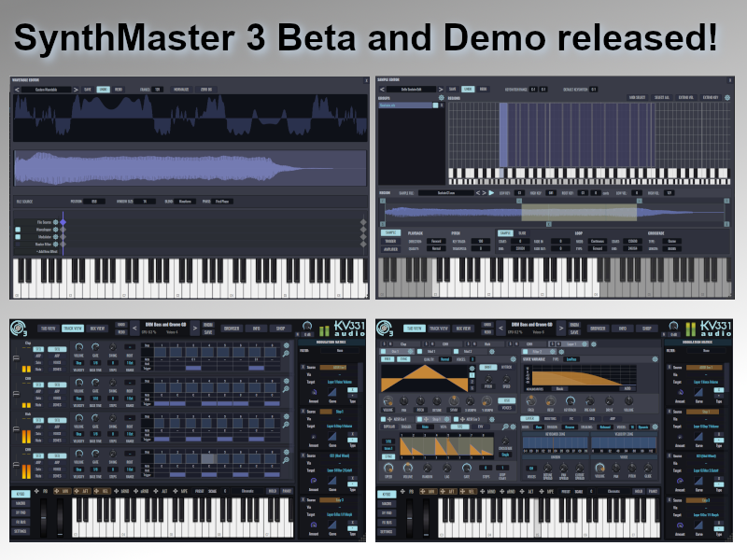Open the Groups gear menu in Sample Editor
Screen dimensions: 747x560
[441, 98]
